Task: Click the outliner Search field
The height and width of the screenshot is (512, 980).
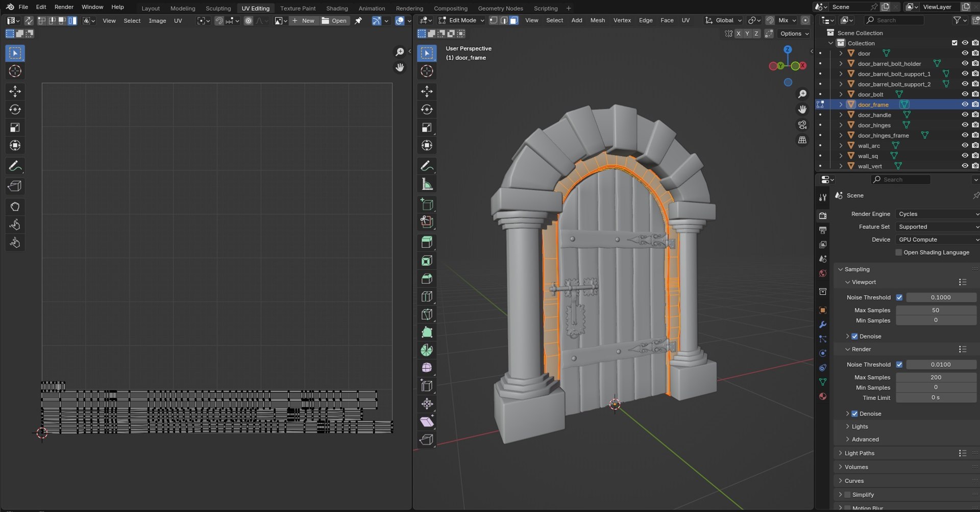Action: (894, 20)
